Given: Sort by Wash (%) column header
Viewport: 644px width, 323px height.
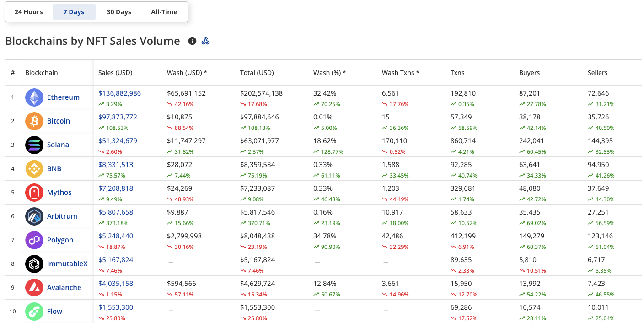Looking at the screenshot, I should [x=329, y=73].
